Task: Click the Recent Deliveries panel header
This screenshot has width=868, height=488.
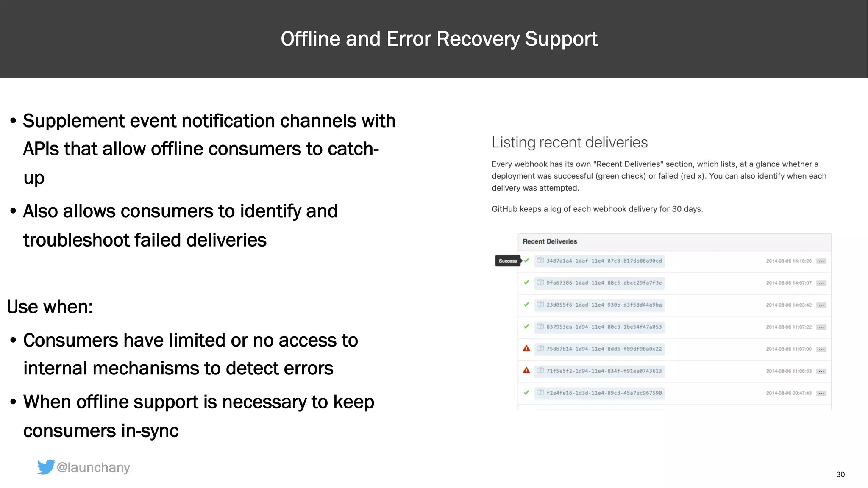Action: (x=674, y=241)
